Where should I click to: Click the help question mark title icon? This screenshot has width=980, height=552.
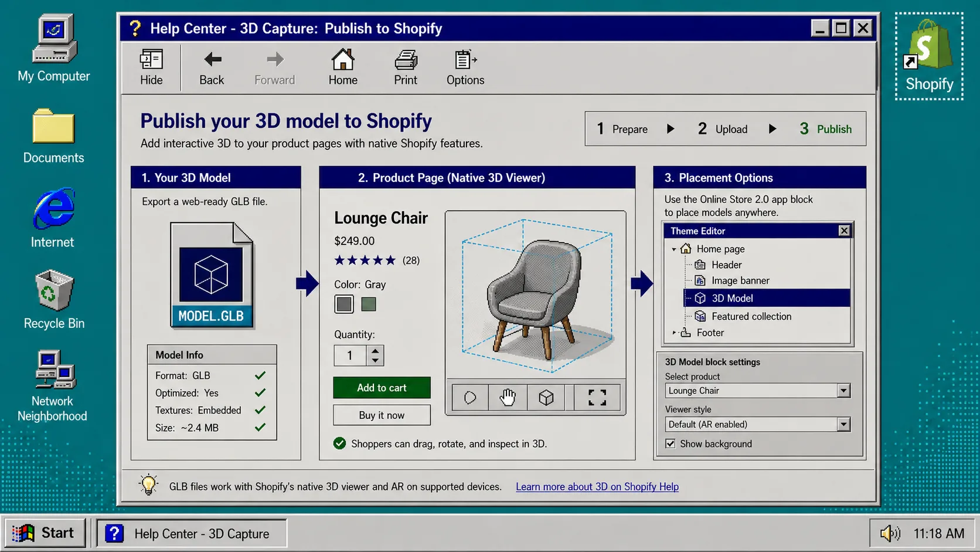[x=135, y=28]
